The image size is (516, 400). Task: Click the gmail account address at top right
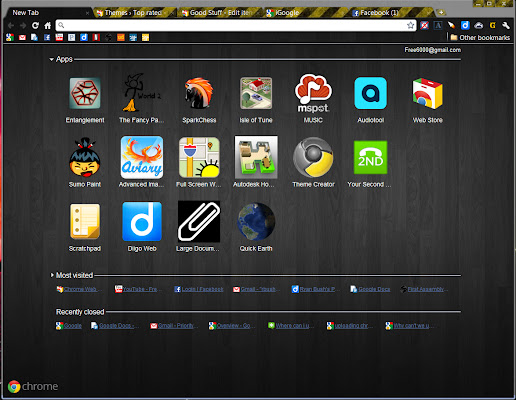[x=433, y=50]
